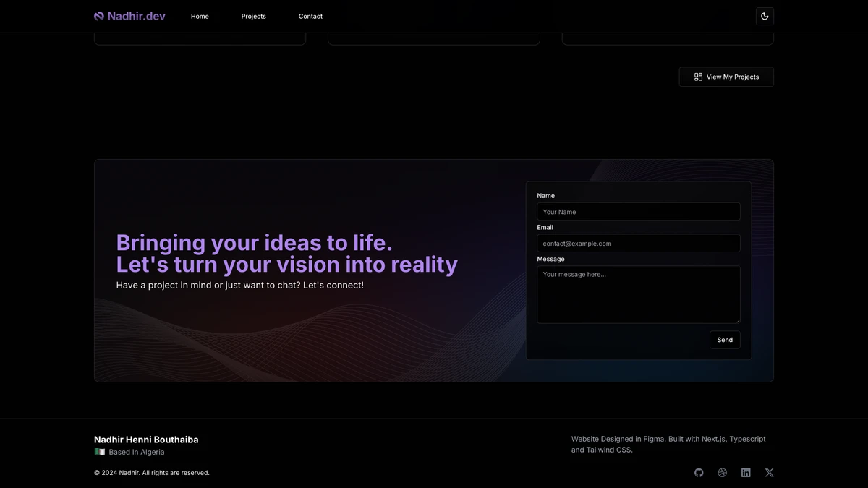Image resolution: width=868 pixels, height=488 pixels.
Task: Click inside the Your message here textarea
Action: [x=639, y=295]
